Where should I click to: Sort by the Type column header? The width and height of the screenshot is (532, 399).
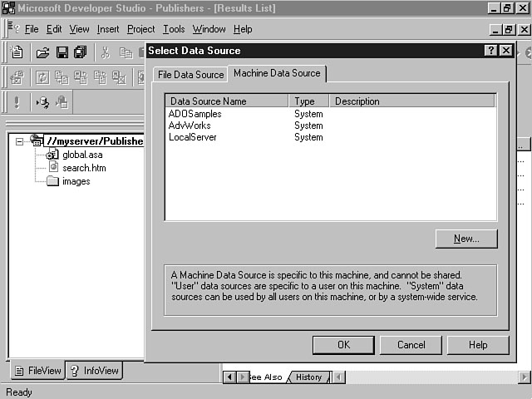point(308,101)
